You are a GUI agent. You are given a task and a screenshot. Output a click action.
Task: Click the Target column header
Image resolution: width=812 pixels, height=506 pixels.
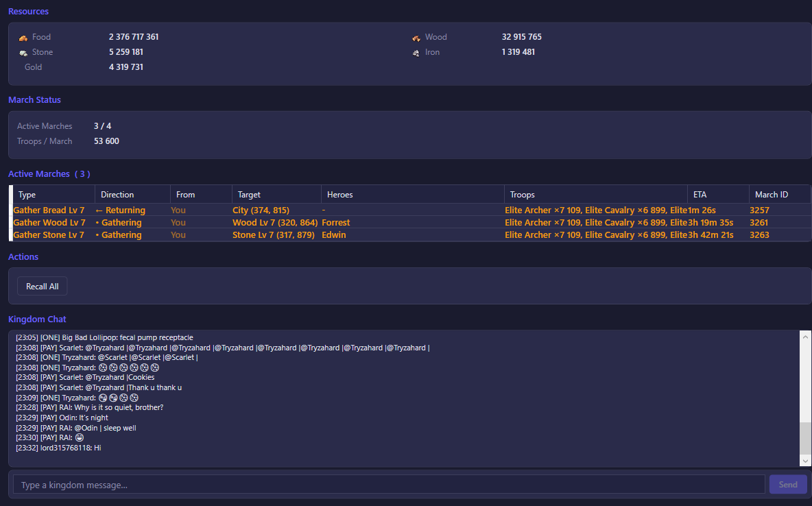pyautogui.click(x=276, y=195)
